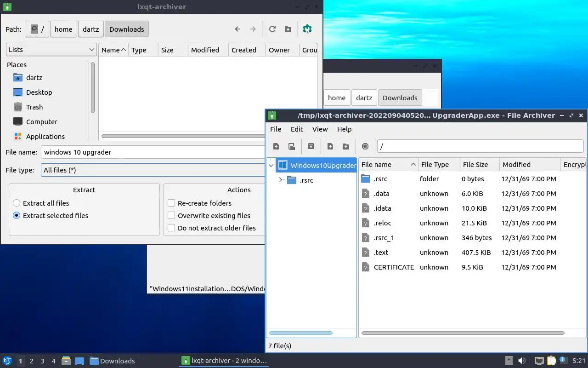The width and height of the screenshot is (588, 368).
Task: Click the dartz path button in background window
Action: pos(364,98)
